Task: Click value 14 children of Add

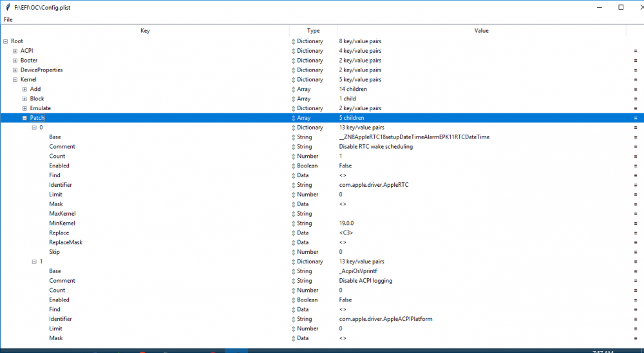Action: point(353,89)
